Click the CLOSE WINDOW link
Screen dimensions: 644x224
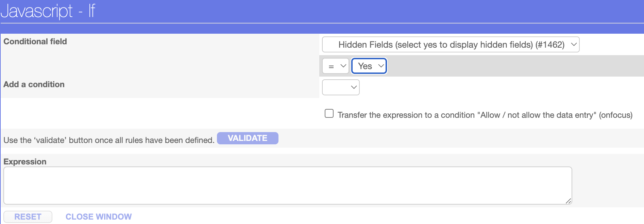tap(99, 217)
